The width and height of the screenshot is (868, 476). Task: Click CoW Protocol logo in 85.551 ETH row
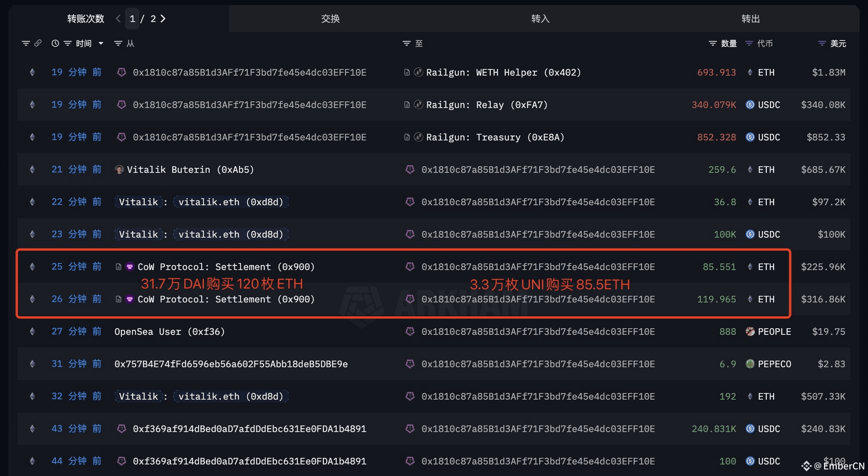(x=130, y=267)
